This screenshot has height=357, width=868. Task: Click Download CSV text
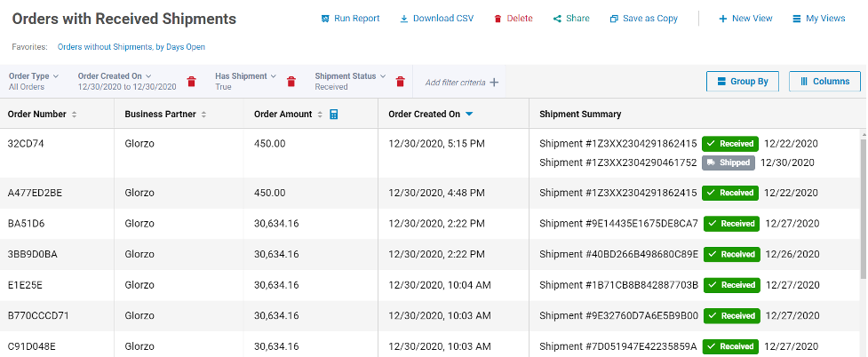[443, 19]
